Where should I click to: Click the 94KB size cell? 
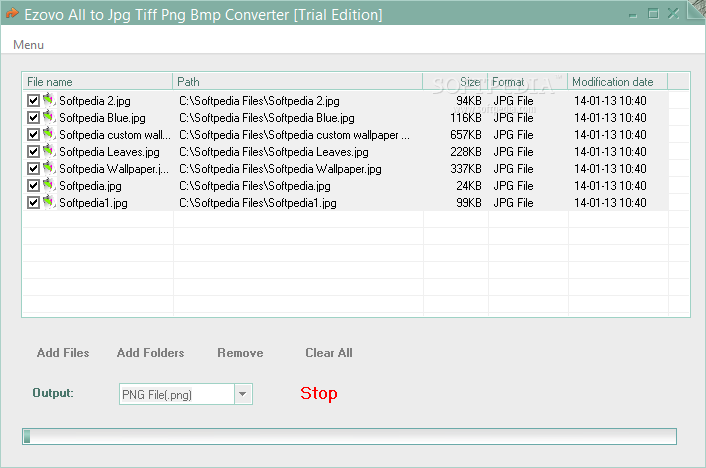pyautogui.click(x=469, y=100)
